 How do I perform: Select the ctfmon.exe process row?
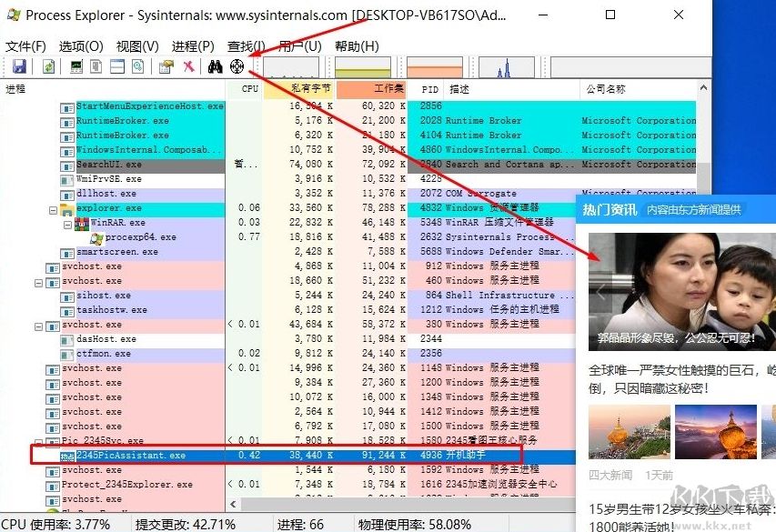tap(288, 354)
